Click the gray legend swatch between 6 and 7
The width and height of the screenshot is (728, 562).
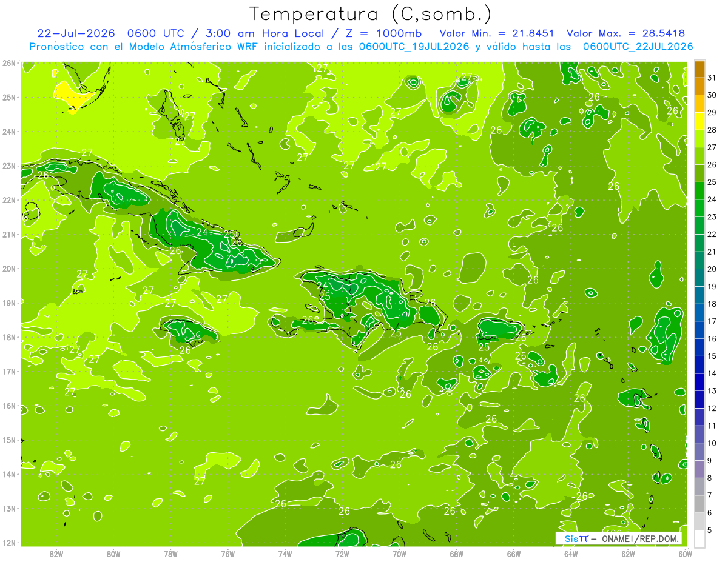coord(699,503)
